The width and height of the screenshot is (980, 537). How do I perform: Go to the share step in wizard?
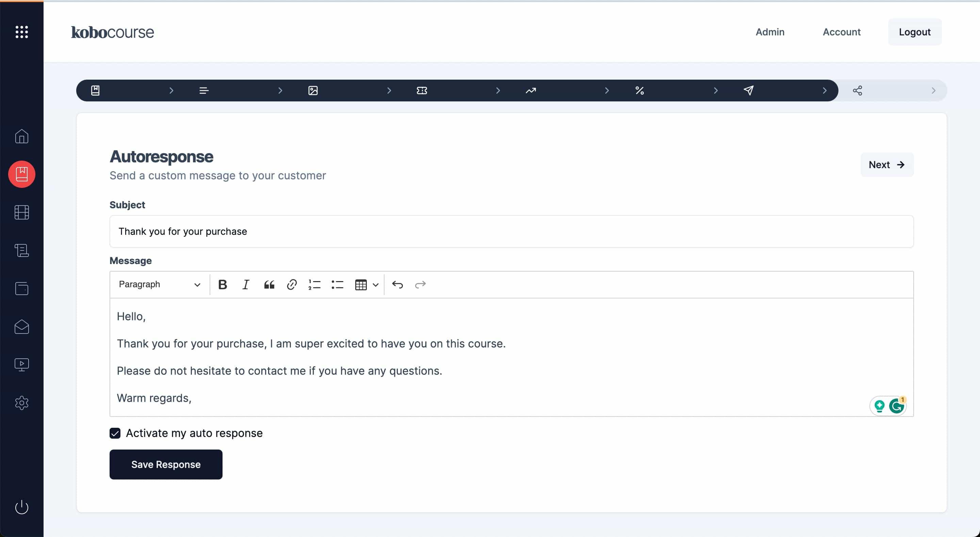(x=857, y=91)
